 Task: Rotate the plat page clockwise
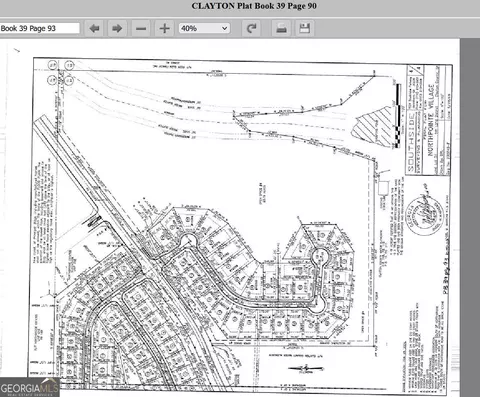251,28
